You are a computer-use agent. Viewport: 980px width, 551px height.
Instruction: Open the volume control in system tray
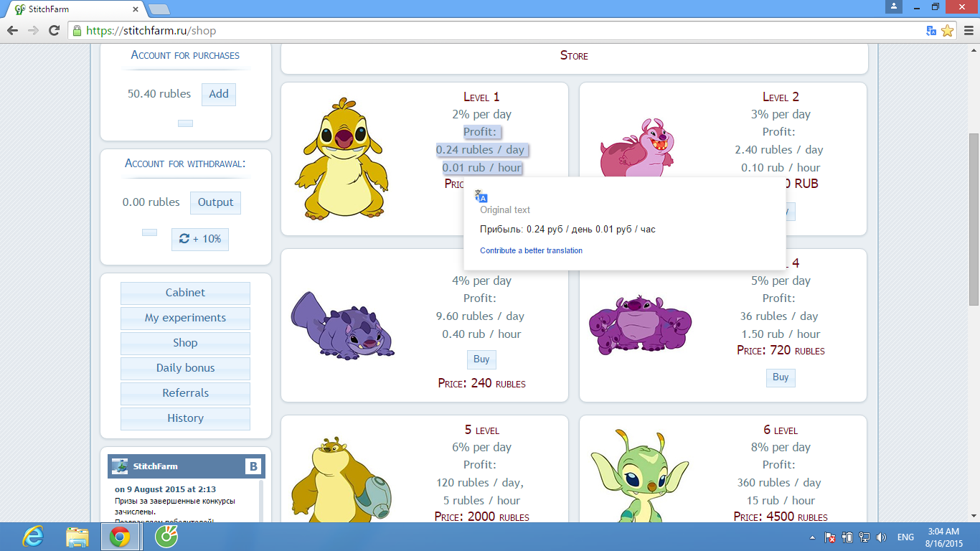coord(881,537)
